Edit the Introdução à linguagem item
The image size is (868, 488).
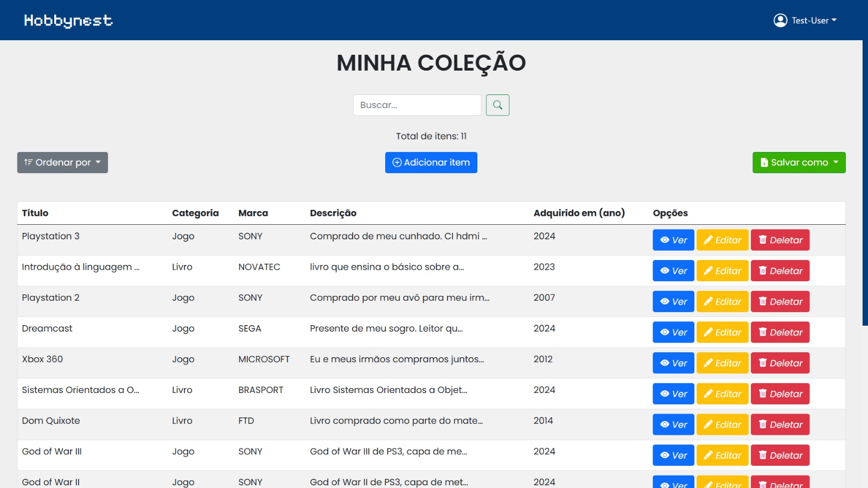click(723, 271)
